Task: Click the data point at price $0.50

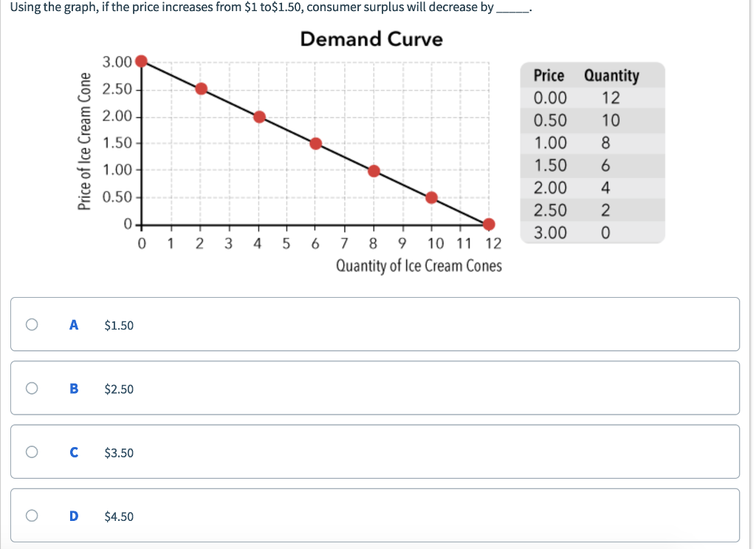Action: click(x=430, y=197)
